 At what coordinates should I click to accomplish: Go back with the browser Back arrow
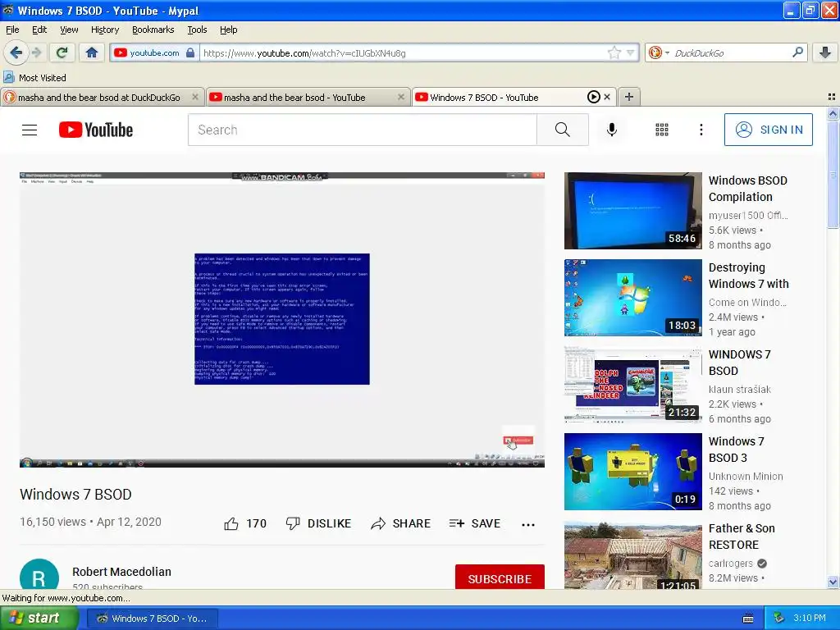point(16,52)
